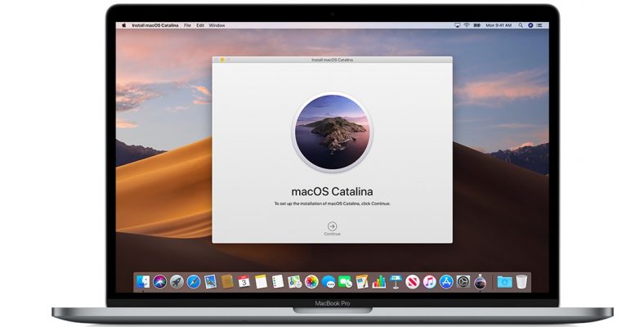Open Finder from the dock

tap(143, 281)
